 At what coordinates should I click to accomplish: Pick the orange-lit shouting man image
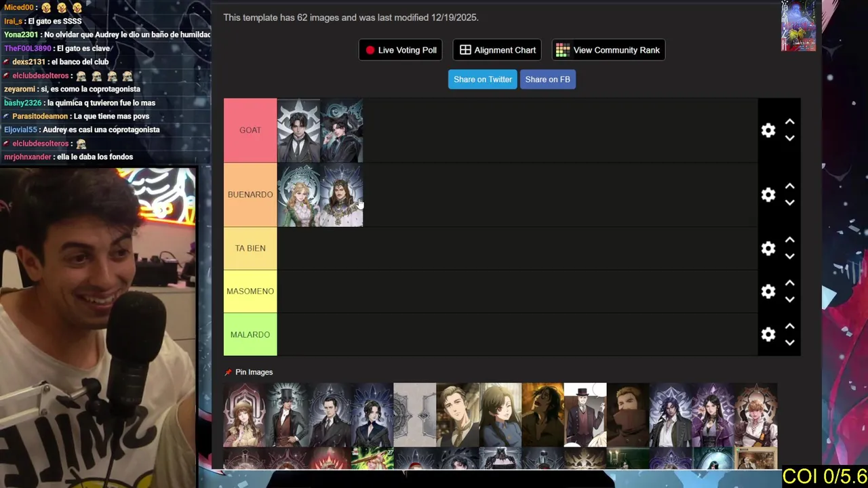pyautogui.click(x=542, y=415)
